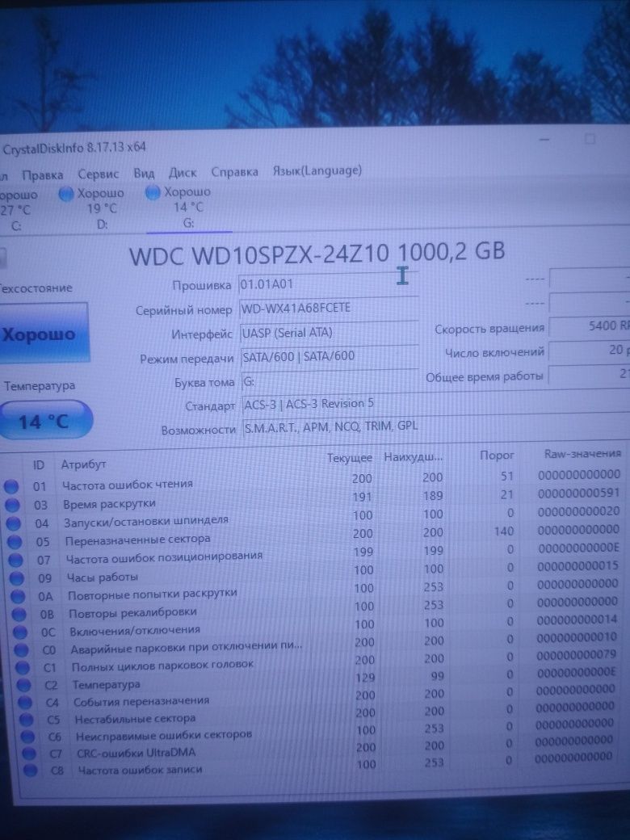Select the row Частота ошибок позиционирования
The image size is (630, 840).
click(314, 554)
